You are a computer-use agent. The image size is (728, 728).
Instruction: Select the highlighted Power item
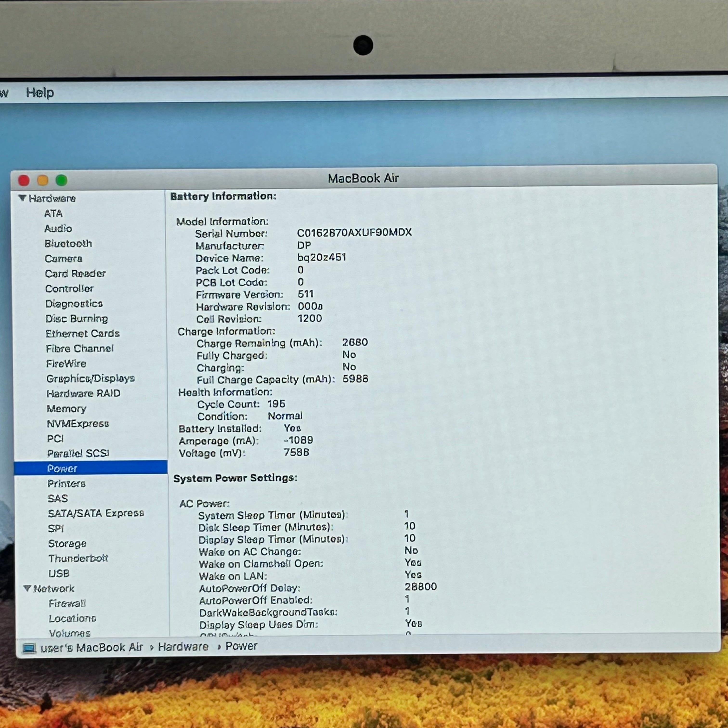[91, 468]
